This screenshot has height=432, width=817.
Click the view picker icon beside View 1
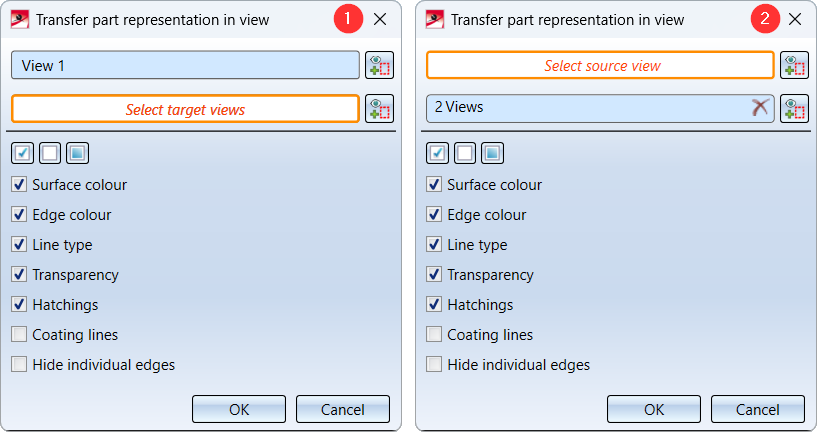379,66
